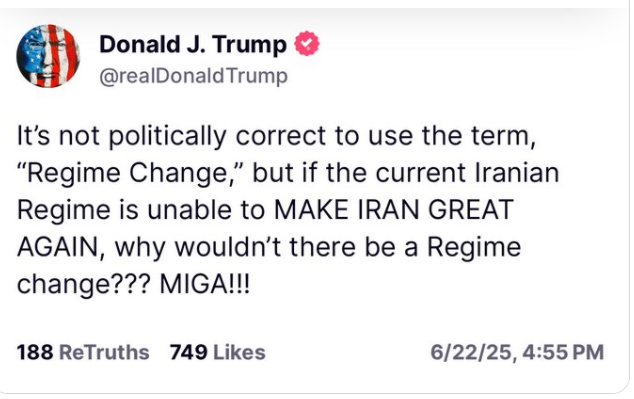Click the opening line starting “It's not politically”
The image size is (634, 399).
pyautogui.click(x=276, y=135)
